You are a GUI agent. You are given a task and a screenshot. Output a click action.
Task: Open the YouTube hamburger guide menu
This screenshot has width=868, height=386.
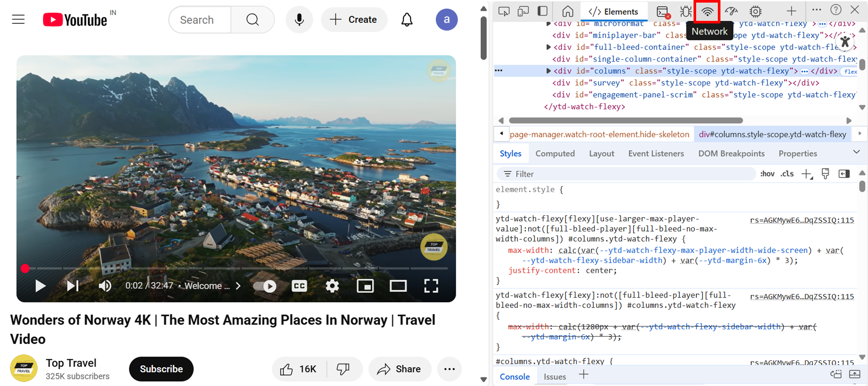coord(18,20)
